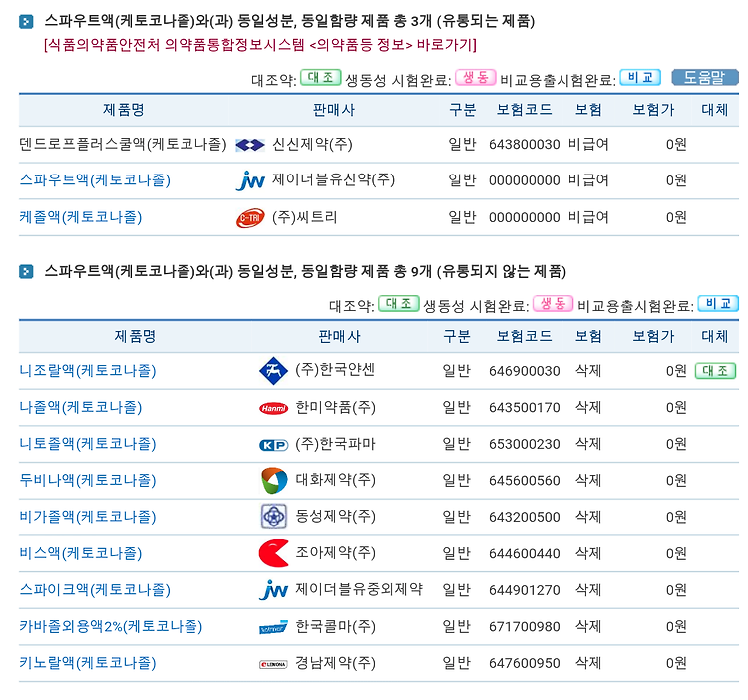Click insurance code 645600560

525,481
